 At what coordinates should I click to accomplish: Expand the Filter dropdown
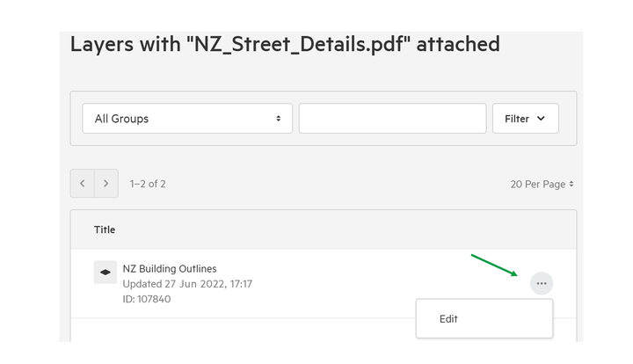(x=525, y=118)
